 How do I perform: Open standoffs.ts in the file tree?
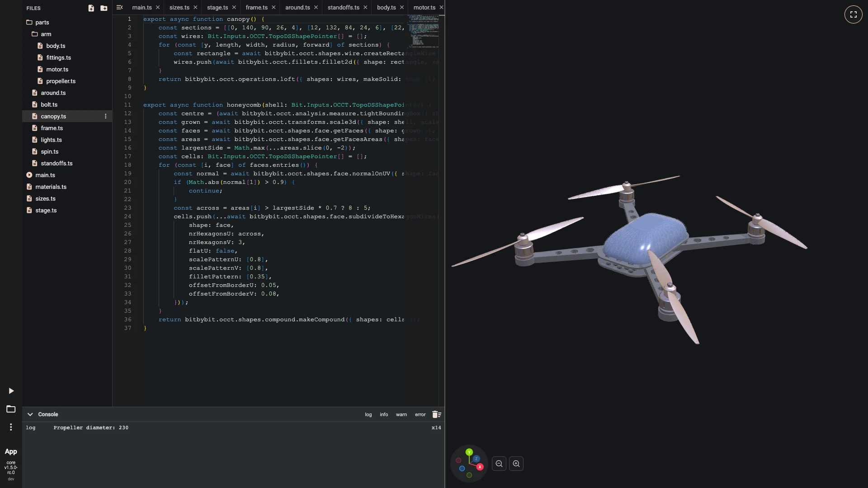67,163
